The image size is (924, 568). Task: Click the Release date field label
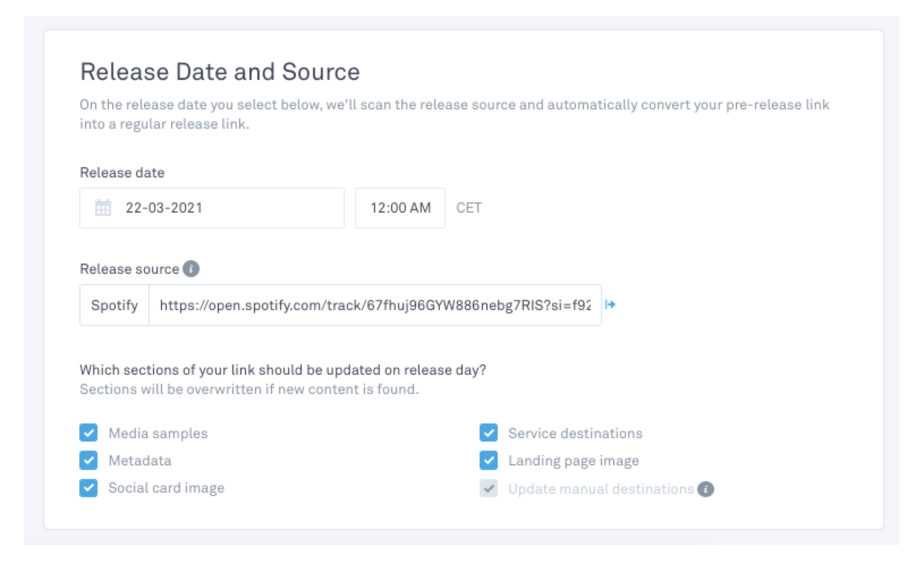[122, 173]
